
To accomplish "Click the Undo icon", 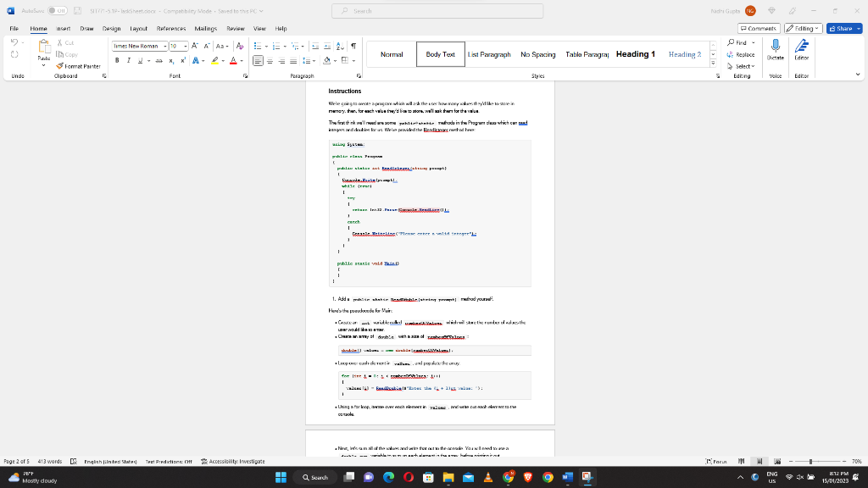I will (x=14, y=42).
